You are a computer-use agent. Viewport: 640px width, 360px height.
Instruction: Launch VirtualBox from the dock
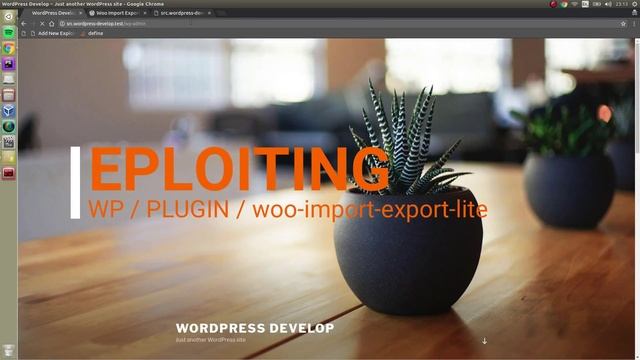point(9,111)
